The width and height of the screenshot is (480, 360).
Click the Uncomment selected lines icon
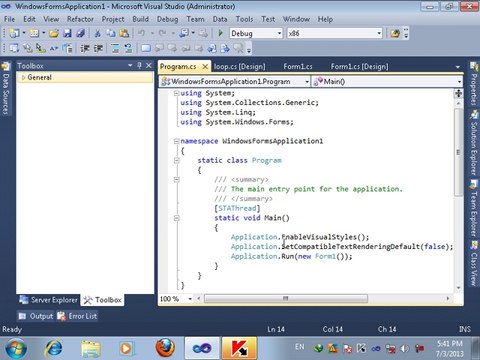click(128, 48)
